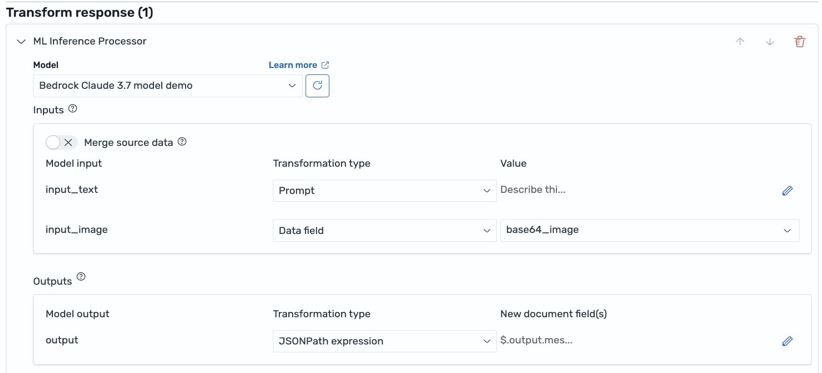Toggle Merge source data switch

click(x=61, y=142)
